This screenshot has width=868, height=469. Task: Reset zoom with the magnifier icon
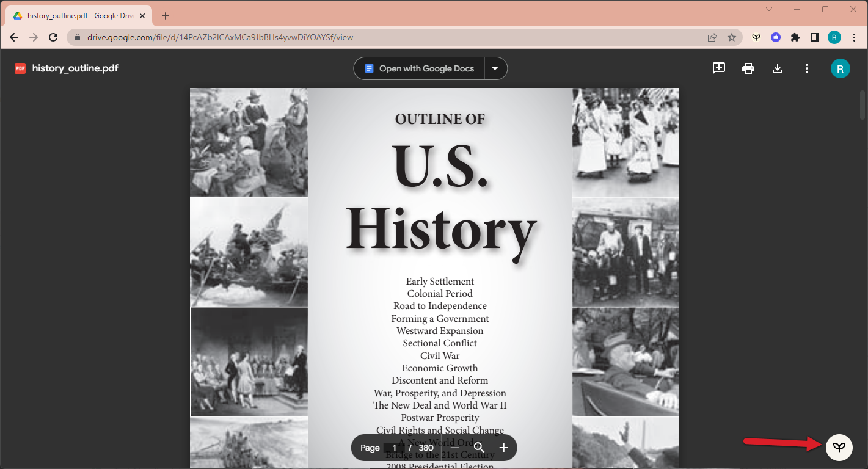click(x=479, y=448)
